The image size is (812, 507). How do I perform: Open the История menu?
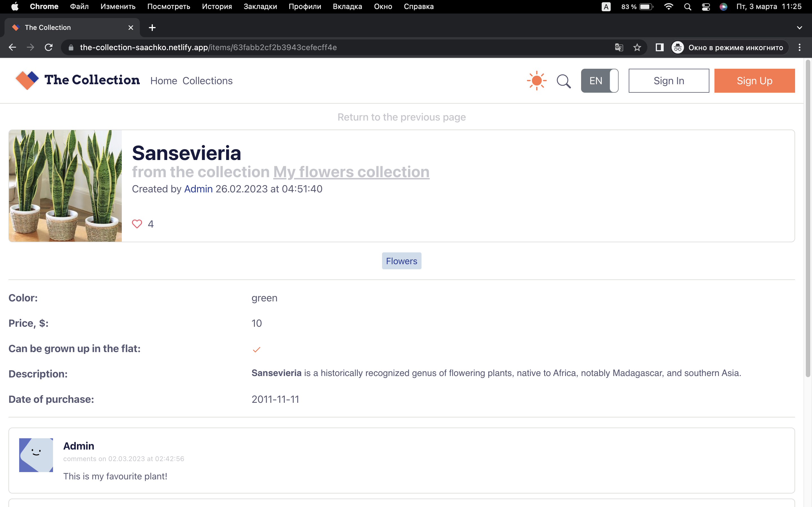217,6
